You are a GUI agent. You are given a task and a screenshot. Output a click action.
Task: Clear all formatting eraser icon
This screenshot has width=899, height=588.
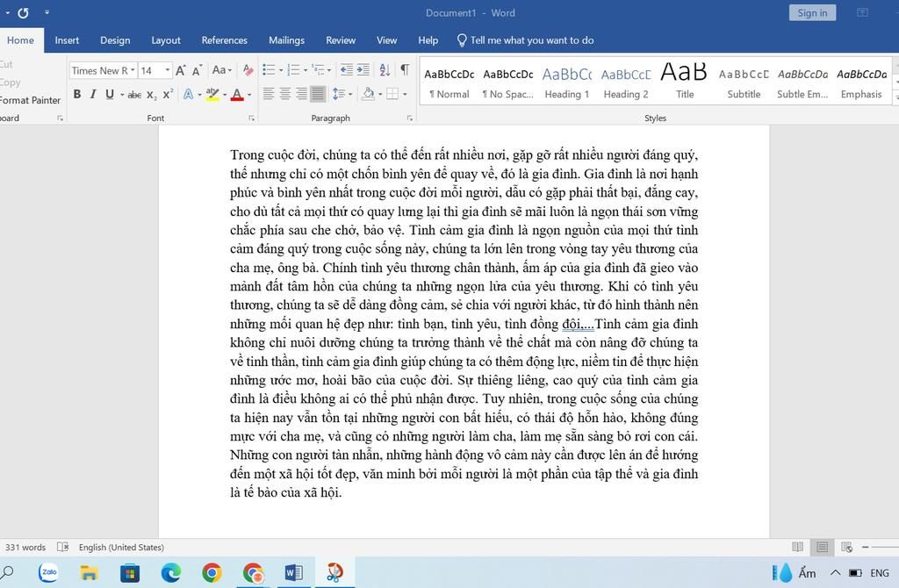(x=248, y=70)
